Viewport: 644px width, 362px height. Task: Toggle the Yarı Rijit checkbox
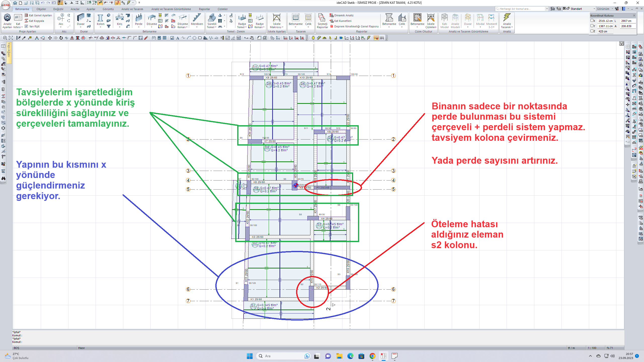click(26, 26)
